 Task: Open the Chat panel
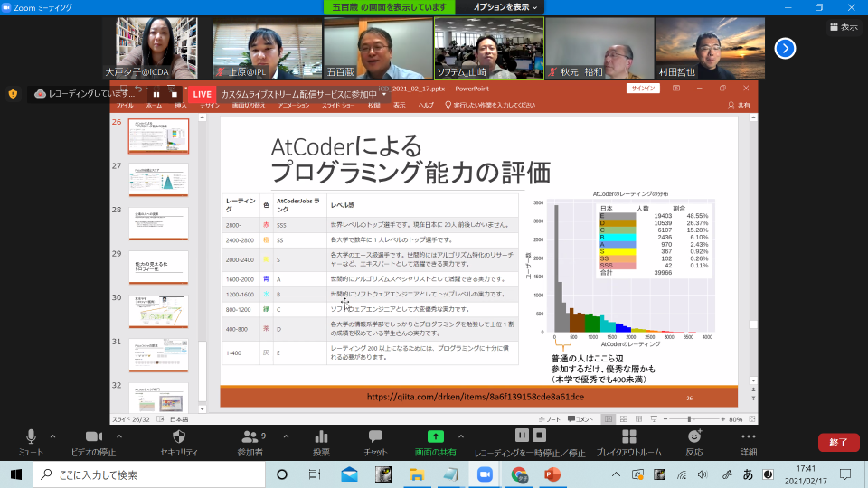[375, 442]
